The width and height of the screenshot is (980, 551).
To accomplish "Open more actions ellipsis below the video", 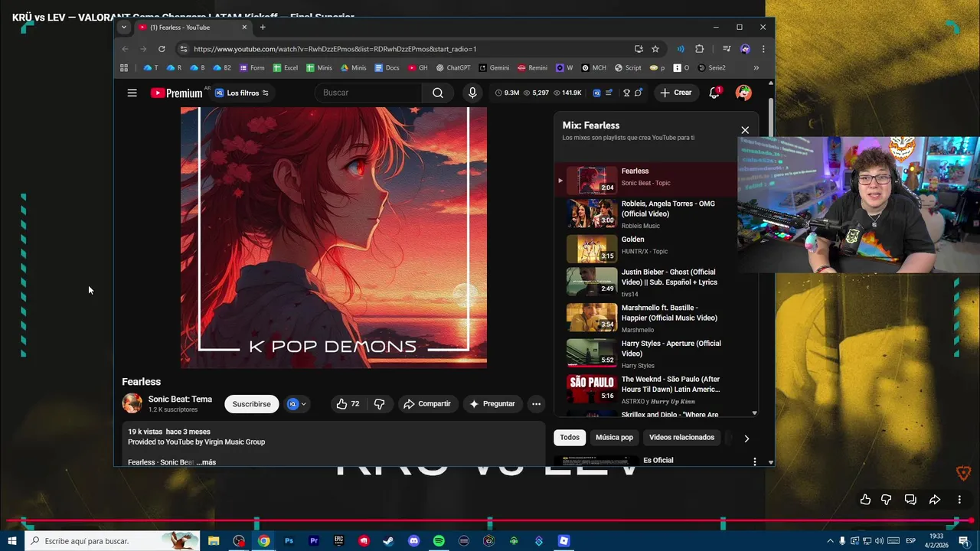I will click(x=536, y=403).
